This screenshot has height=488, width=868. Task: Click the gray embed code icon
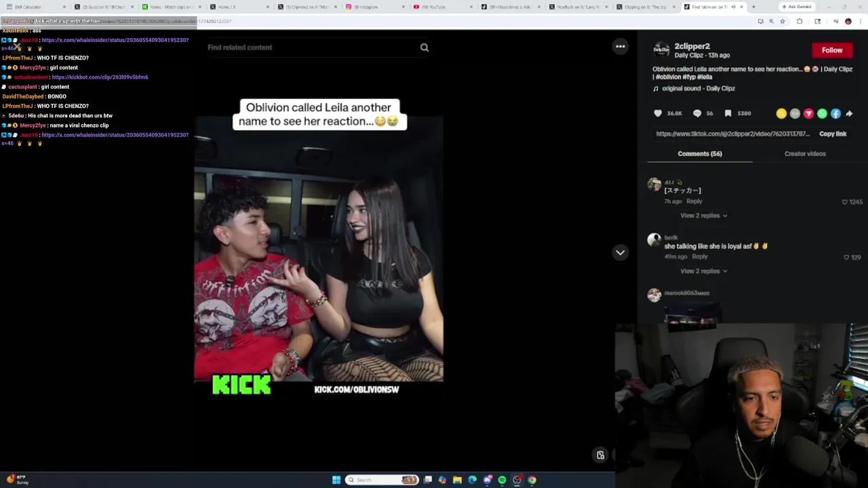795,114
